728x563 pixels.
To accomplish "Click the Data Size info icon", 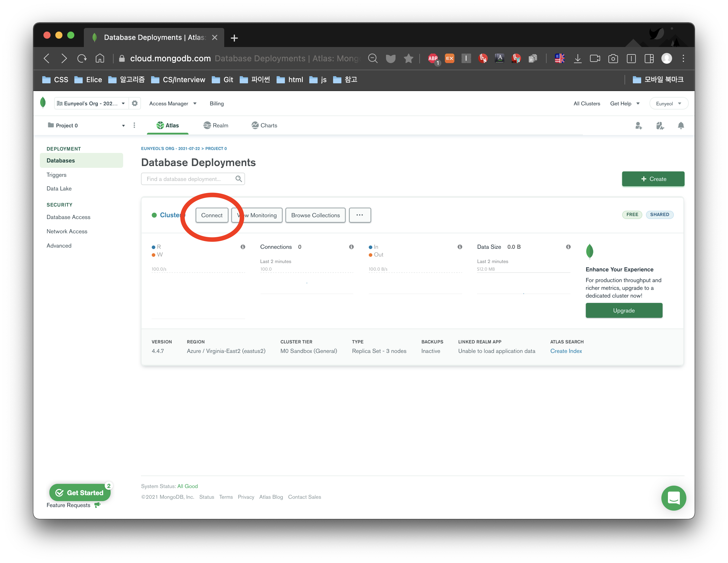I will coord(568,247).
